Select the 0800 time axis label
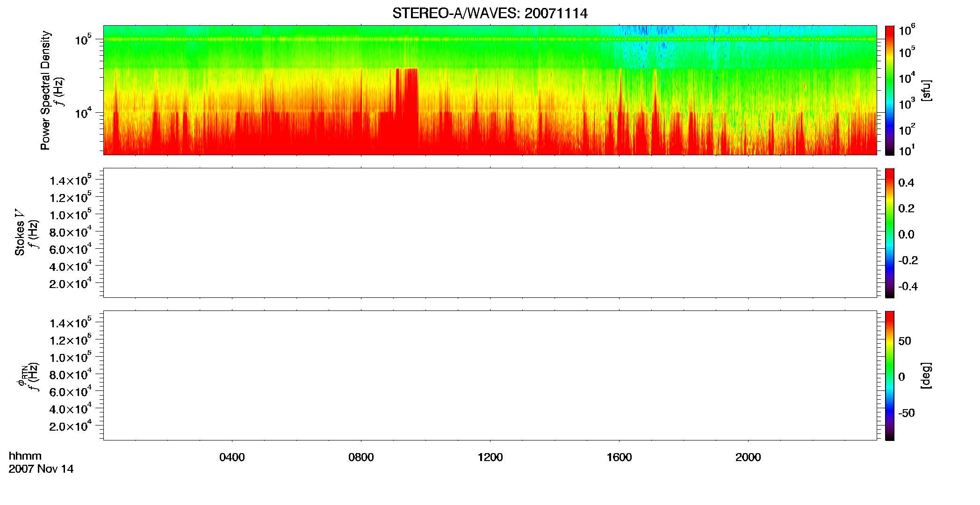The height and width of the screenshot is (505, 980). pos(361,457)
